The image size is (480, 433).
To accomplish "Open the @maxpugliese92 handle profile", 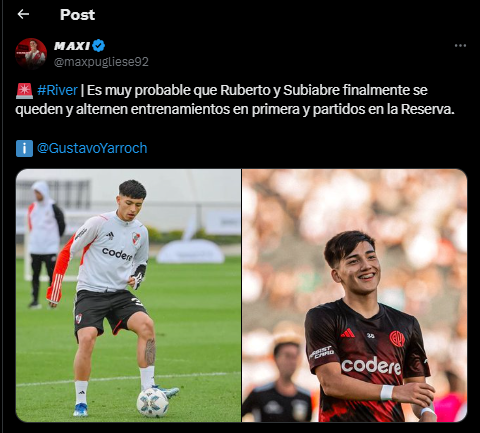I will coord(101,62).
